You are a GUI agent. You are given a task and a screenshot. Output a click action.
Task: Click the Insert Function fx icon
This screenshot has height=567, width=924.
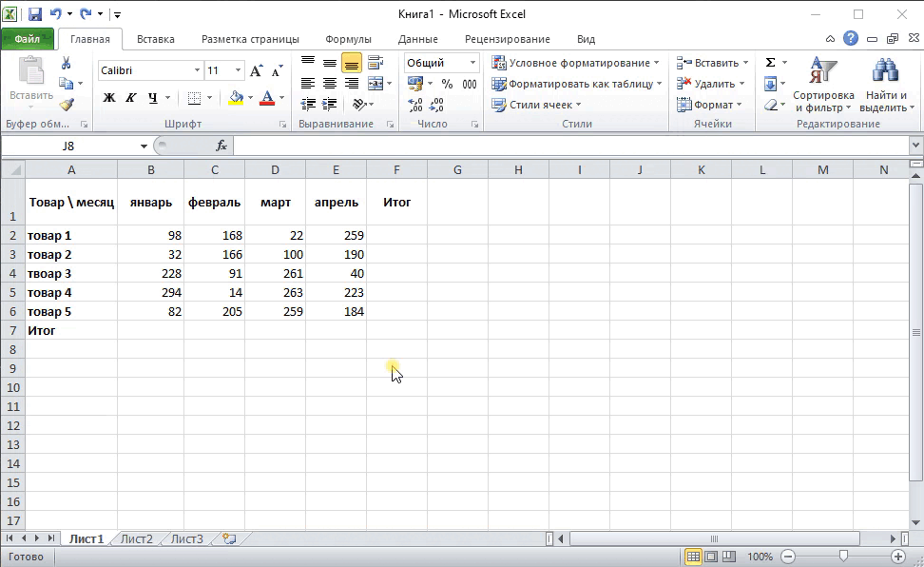pos(221,146)
